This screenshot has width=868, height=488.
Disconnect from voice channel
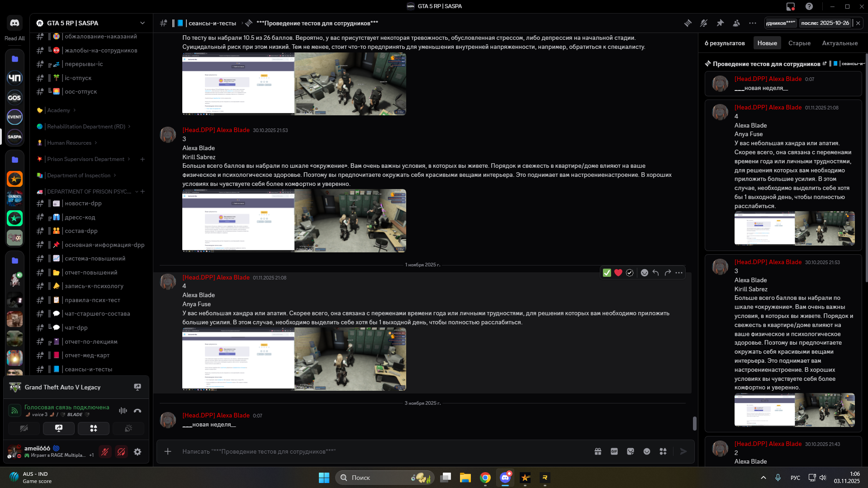click(138, 411)
